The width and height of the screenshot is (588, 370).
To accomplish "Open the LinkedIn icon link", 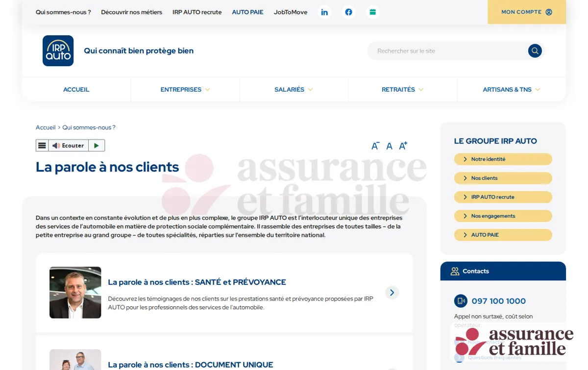I will 324,12.
